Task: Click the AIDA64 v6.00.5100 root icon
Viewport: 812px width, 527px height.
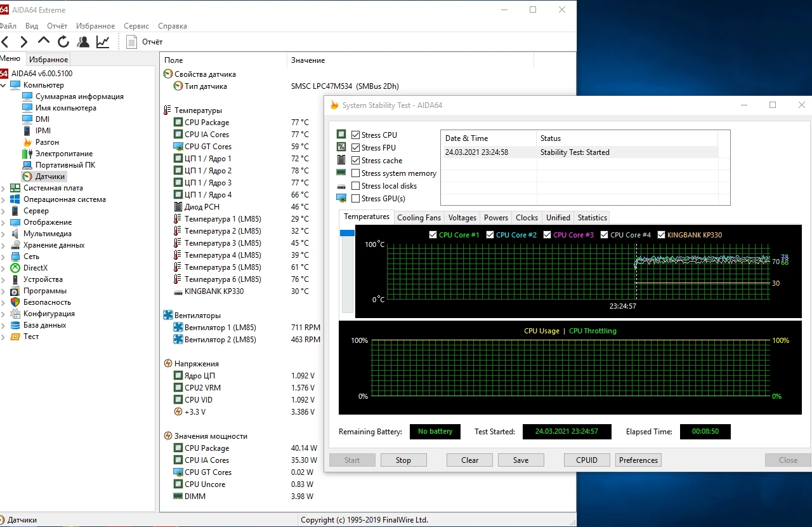Action: pos(4,74)
